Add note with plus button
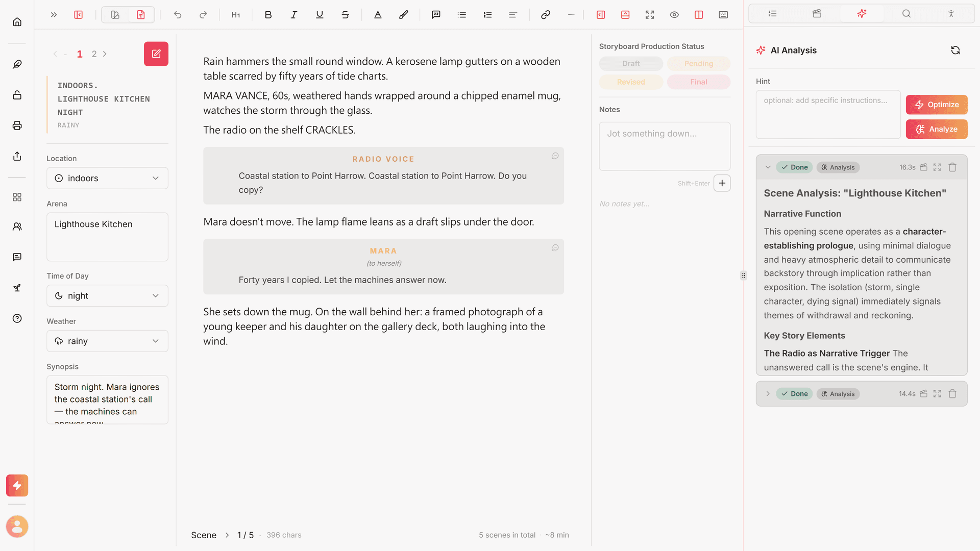Viewport: 980px width, 551px height. click(x=722, y=183)
